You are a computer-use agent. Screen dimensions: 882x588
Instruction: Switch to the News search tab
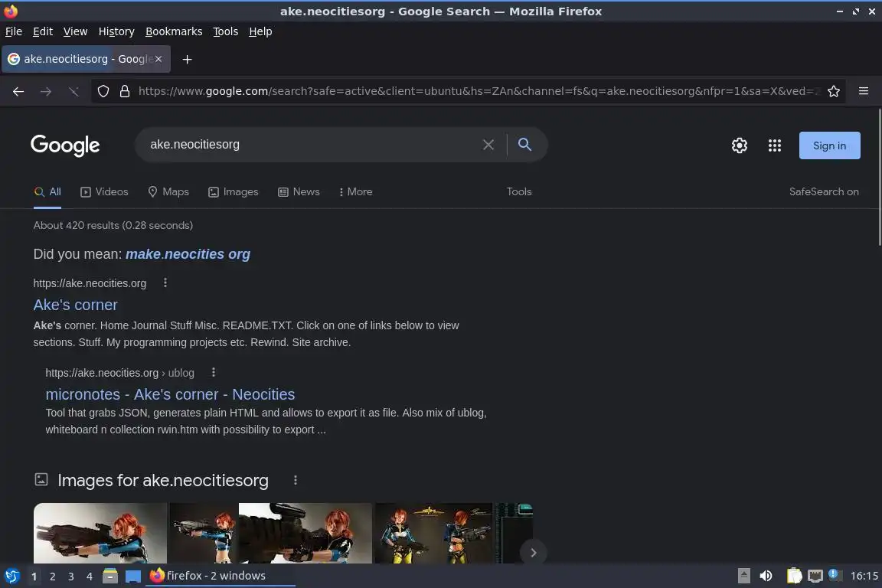pos(299,192)
